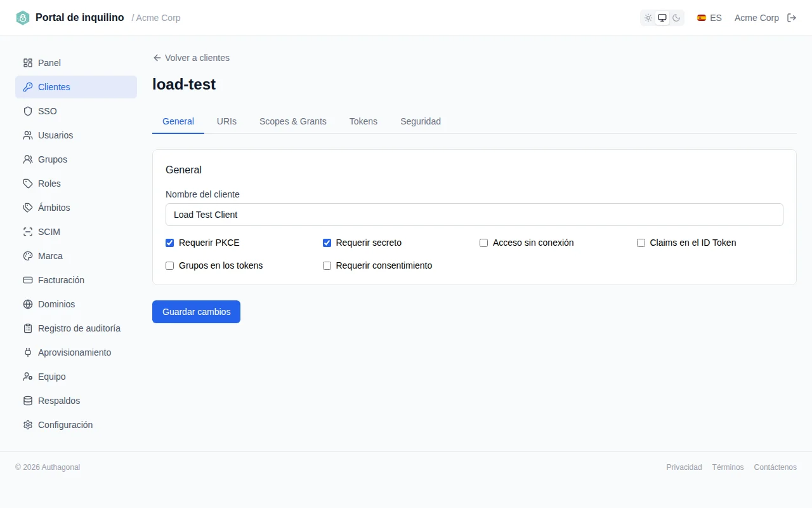Click the / Acme Corp breadcrumb text
Image resolution: width=812 pixels, height=508 pixels.
pos(156,18)
